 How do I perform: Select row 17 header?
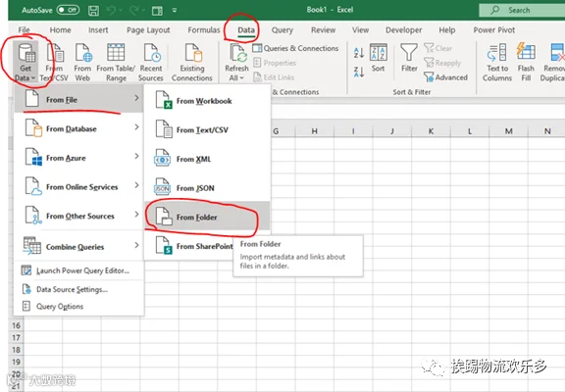click(x=16, y=338)
